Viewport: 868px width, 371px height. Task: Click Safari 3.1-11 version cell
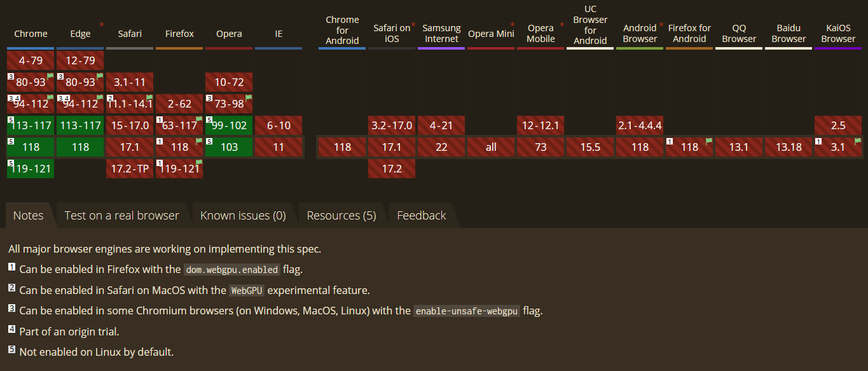[x=130, y=82]
